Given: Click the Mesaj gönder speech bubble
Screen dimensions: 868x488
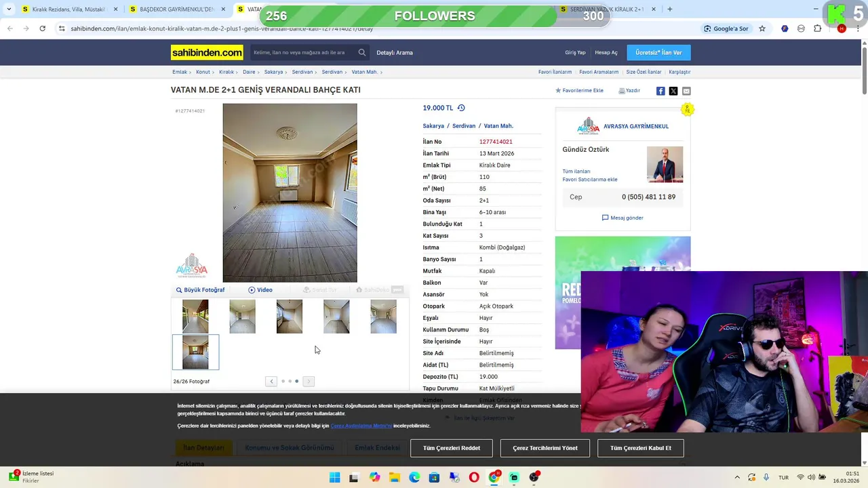Looking at the screenshot, I should click(x=623, y=218).
